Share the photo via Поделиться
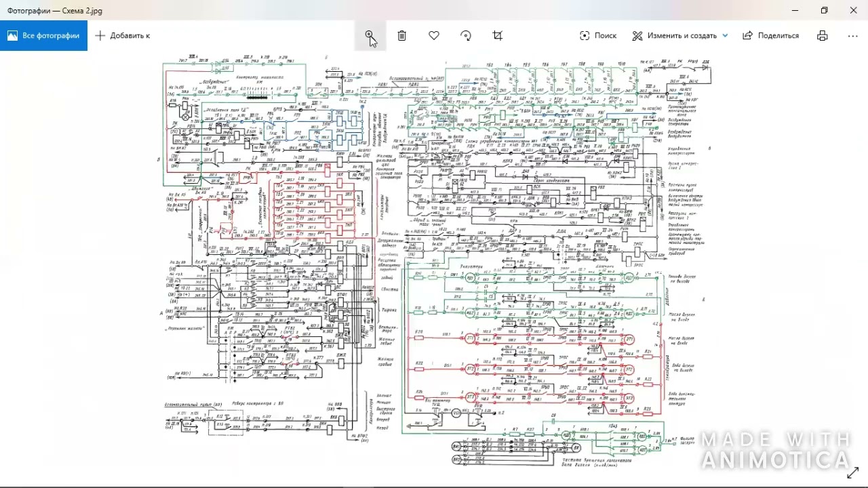 click(771, 35)
